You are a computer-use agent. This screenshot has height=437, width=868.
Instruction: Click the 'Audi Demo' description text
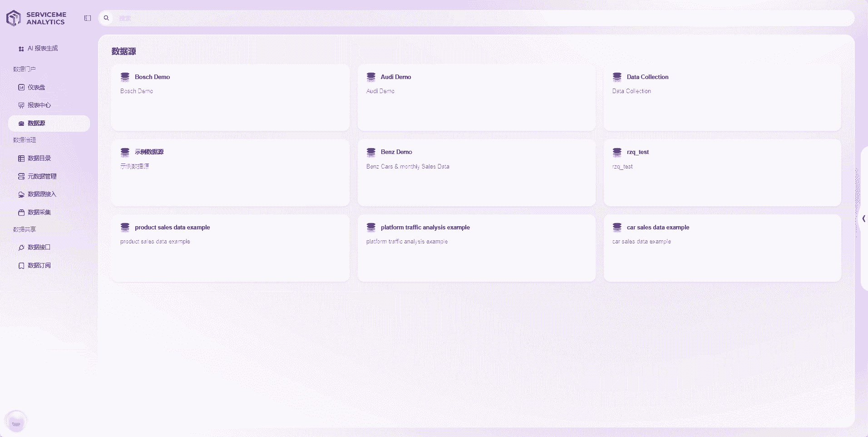[x=380, y=91]
